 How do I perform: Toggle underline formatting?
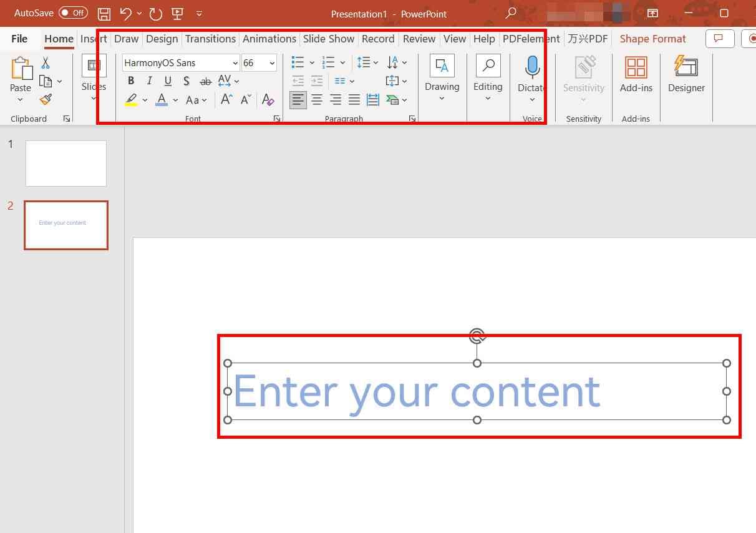pos(168,81)
